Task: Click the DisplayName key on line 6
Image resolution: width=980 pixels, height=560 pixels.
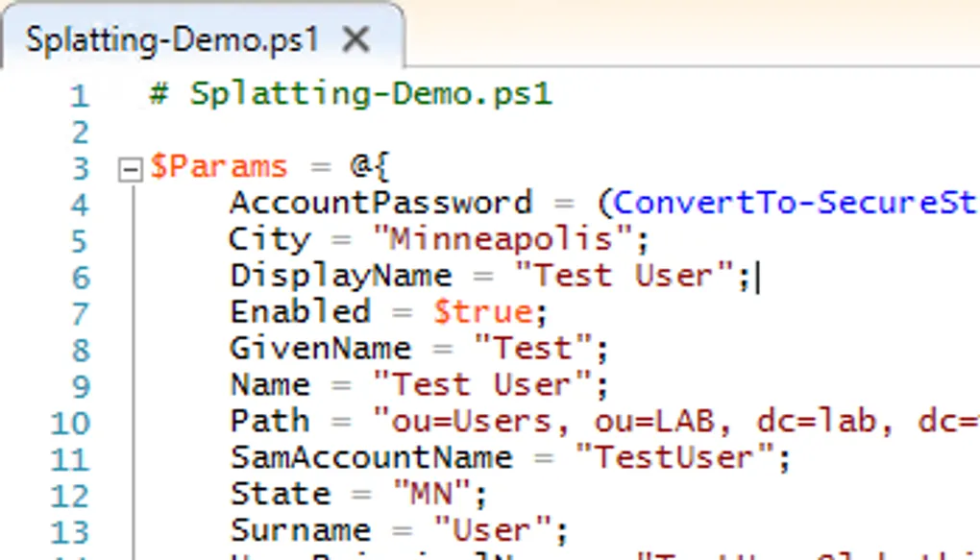Action: [340, 276]
